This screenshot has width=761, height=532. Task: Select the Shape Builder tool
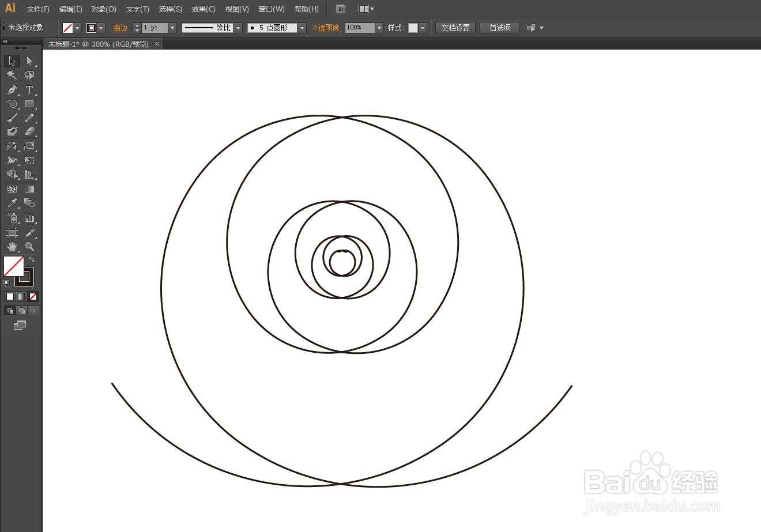point(12,175)
